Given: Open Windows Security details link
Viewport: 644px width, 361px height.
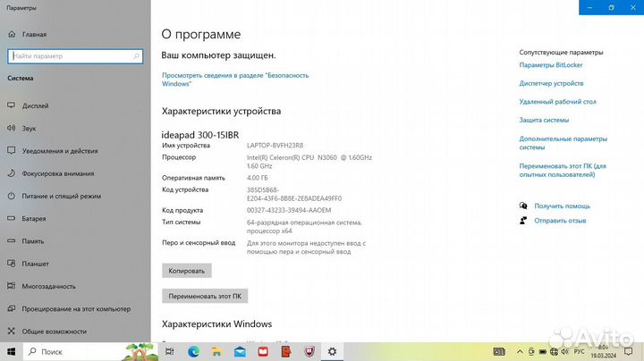Looking at the screenshot, I should (235, 80).
